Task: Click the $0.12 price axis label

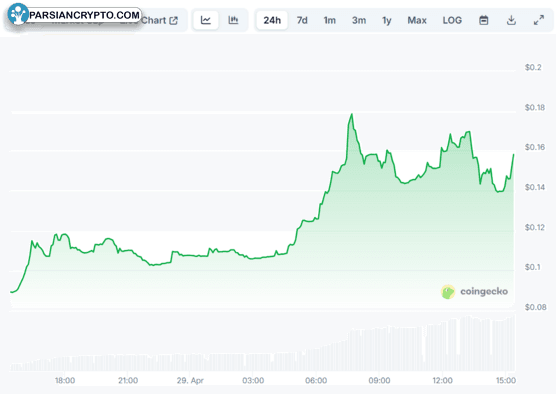Action: tap(535, 227)
